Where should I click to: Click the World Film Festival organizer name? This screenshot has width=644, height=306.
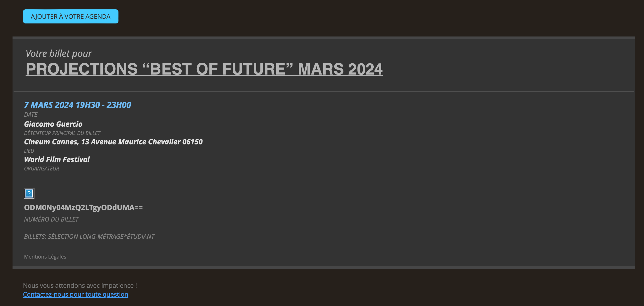[x=57, y=160]
